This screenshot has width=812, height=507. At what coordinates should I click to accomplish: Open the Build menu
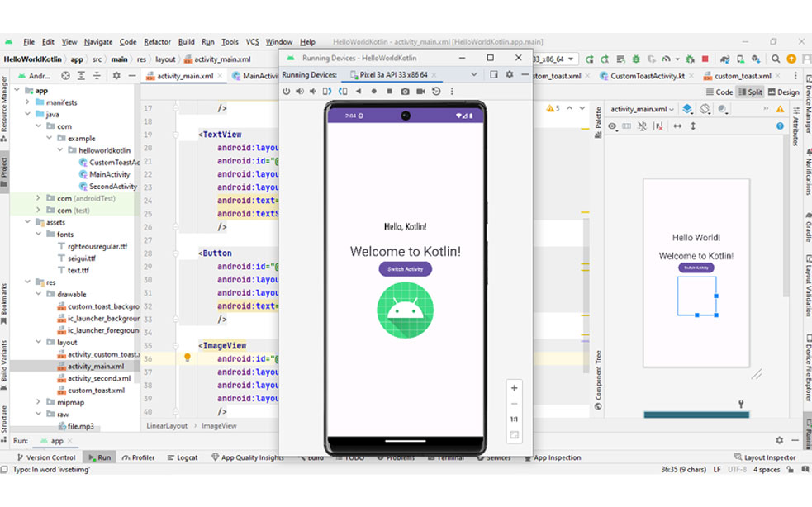(x=186, y=42)
